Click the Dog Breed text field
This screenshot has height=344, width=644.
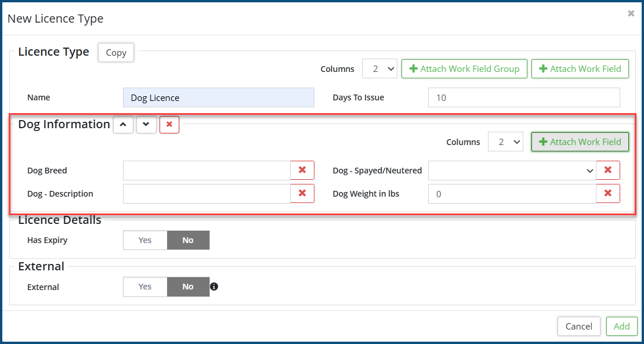click(x=207, y=171)
